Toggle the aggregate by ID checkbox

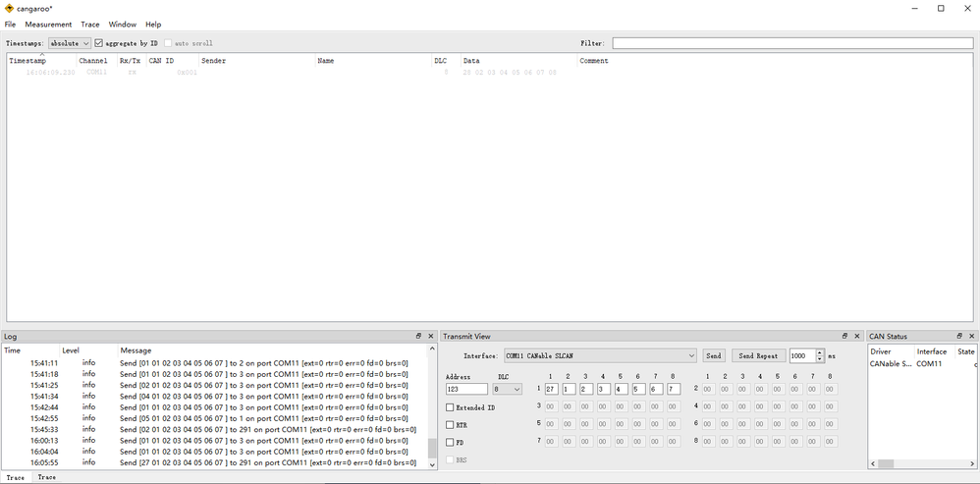pos(99,43)
